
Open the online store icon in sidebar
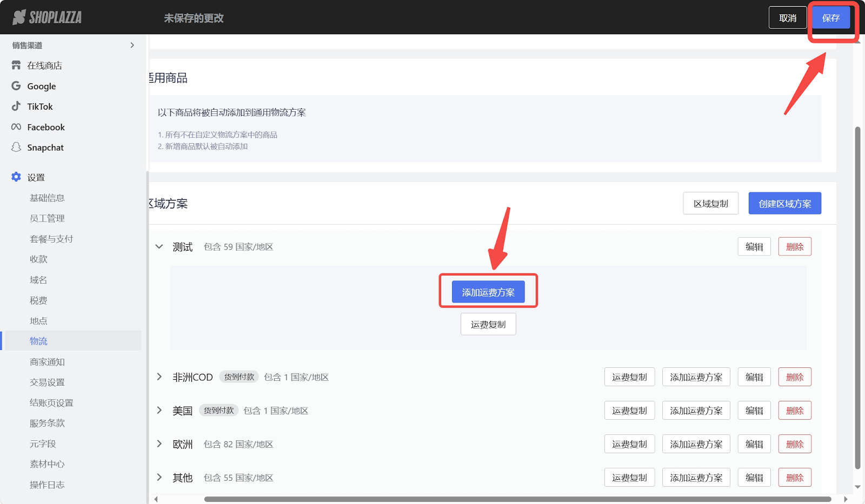pos(16,65)
